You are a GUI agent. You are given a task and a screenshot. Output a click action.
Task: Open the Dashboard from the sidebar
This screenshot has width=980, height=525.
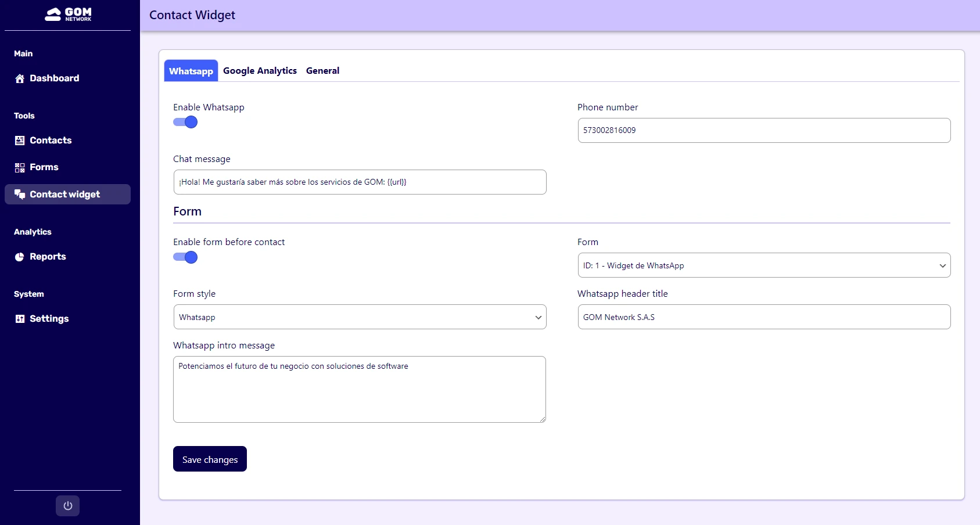[54, 78]
